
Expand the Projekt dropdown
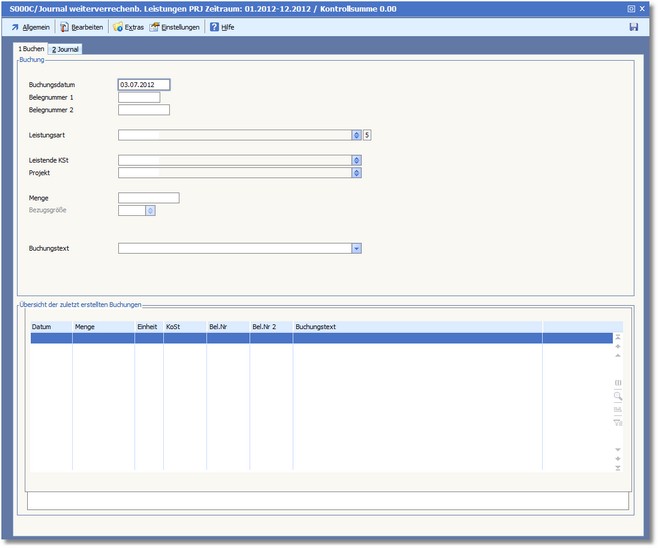click(356, 173)
